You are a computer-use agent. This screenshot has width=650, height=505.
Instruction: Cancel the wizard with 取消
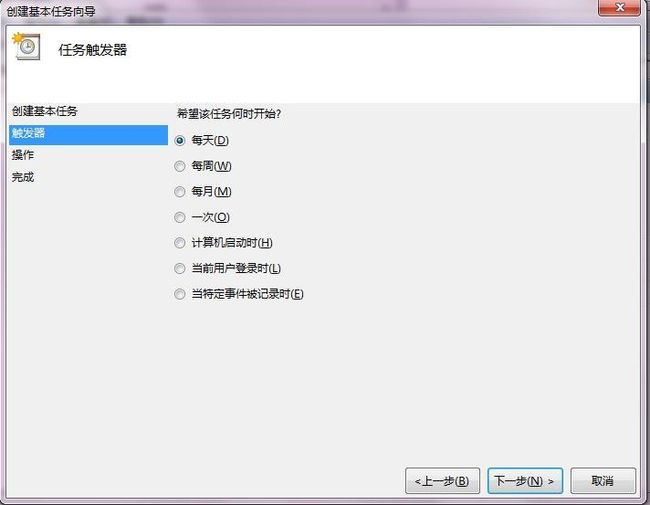click(x=603, y=481)
